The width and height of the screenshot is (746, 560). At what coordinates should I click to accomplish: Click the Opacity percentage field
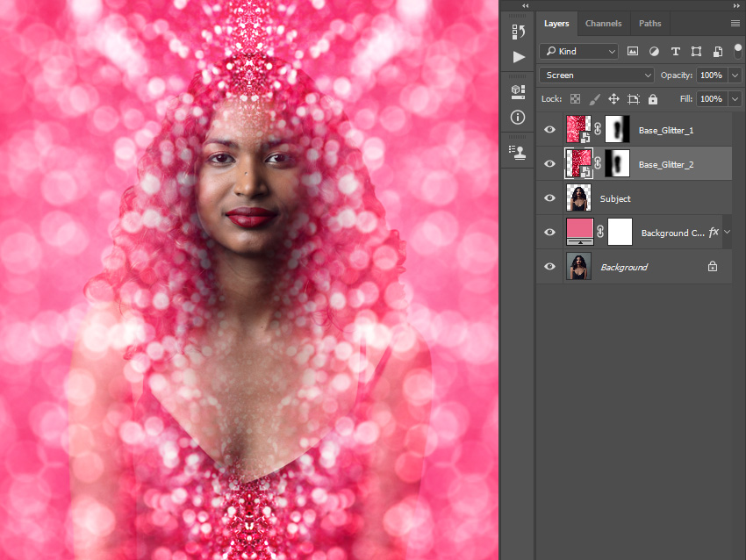pos(712,75)
